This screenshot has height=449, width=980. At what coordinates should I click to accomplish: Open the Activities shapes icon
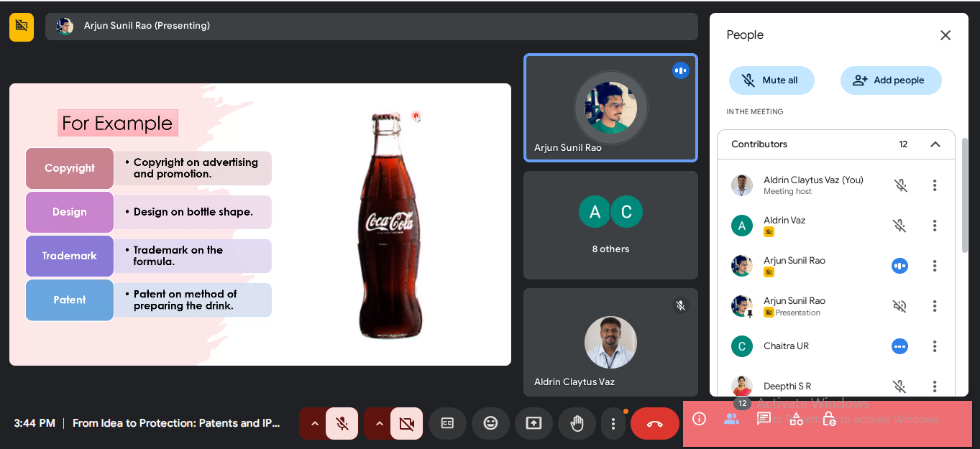(x=796, y=419)
